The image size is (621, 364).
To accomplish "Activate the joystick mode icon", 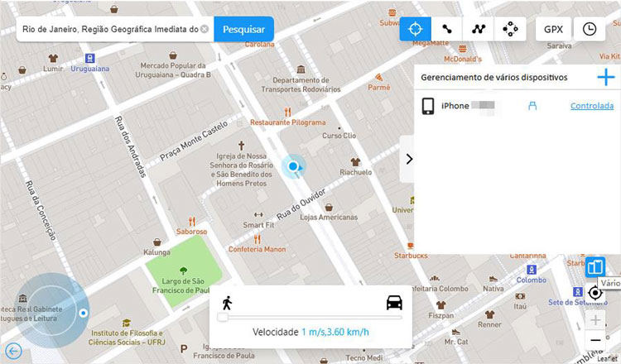I will pos(510,28).
